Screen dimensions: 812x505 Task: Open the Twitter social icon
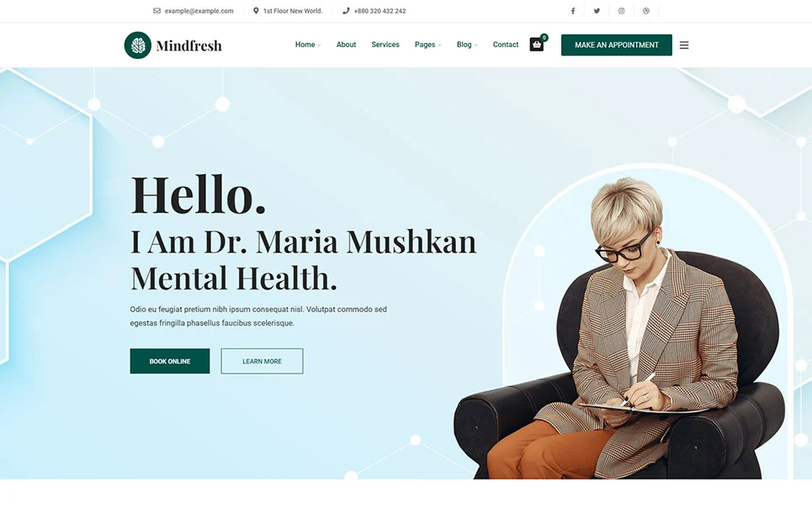click(x=597, y=11)
